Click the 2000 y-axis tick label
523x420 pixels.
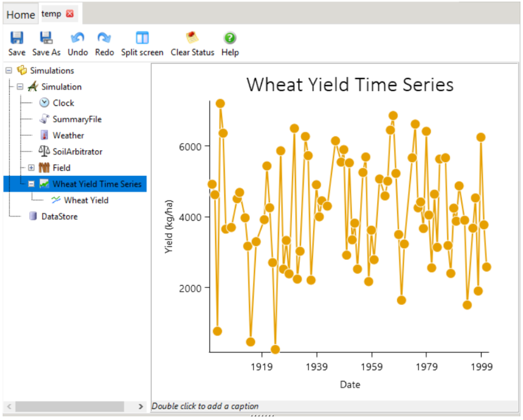[190, 289]
